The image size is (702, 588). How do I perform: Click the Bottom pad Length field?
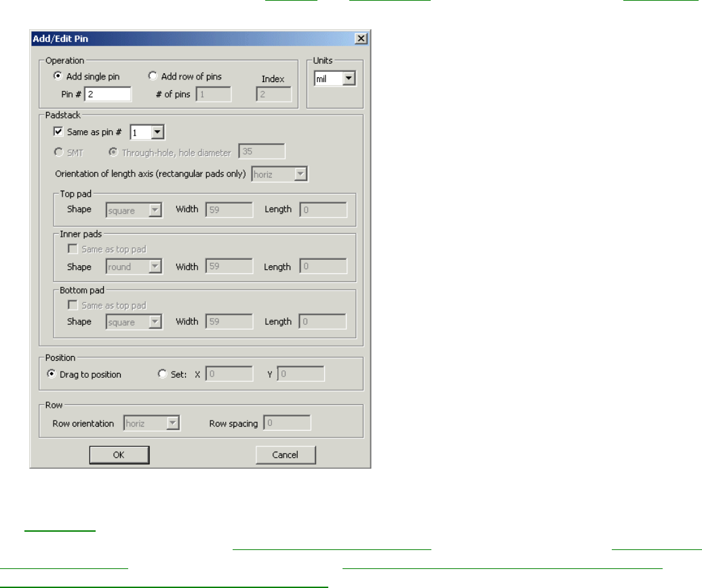322,321
